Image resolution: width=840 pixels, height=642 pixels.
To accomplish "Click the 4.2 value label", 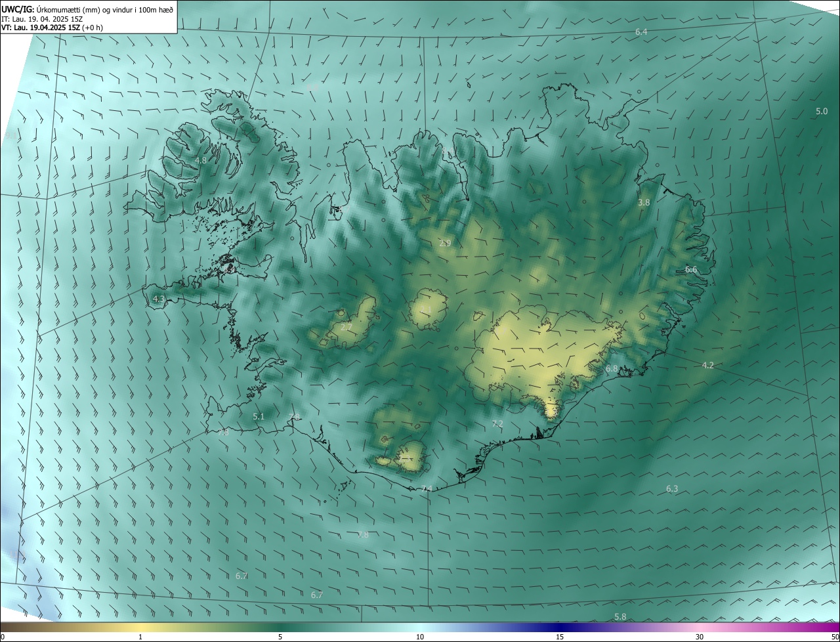I will pos(707,365).
